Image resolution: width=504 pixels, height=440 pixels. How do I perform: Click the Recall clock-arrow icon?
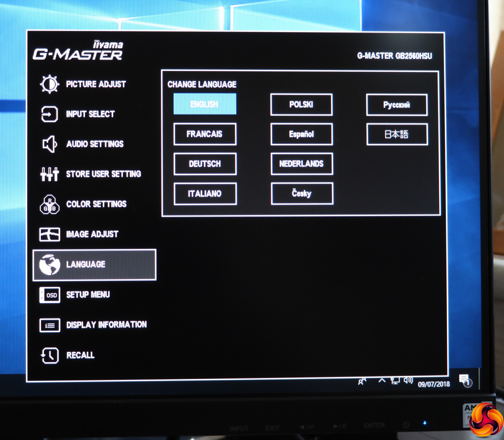(50, 355)
